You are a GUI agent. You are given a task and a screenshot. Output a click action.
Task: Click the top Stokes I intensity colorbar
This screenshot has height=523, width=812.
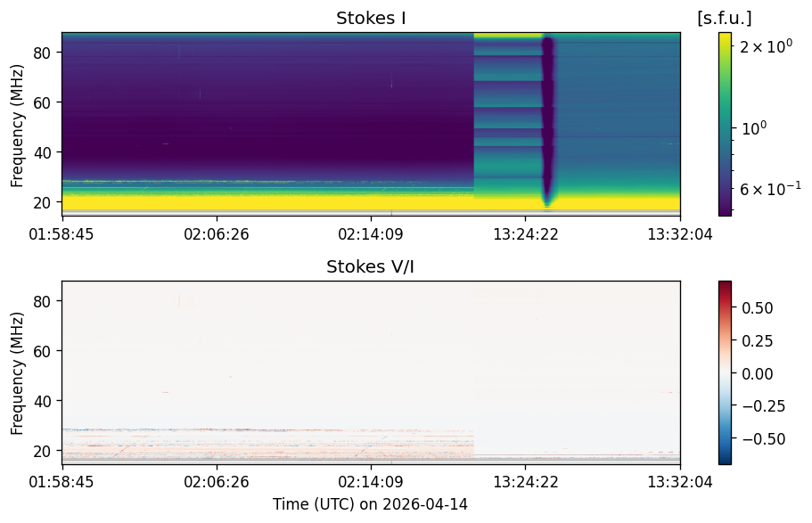725,124
